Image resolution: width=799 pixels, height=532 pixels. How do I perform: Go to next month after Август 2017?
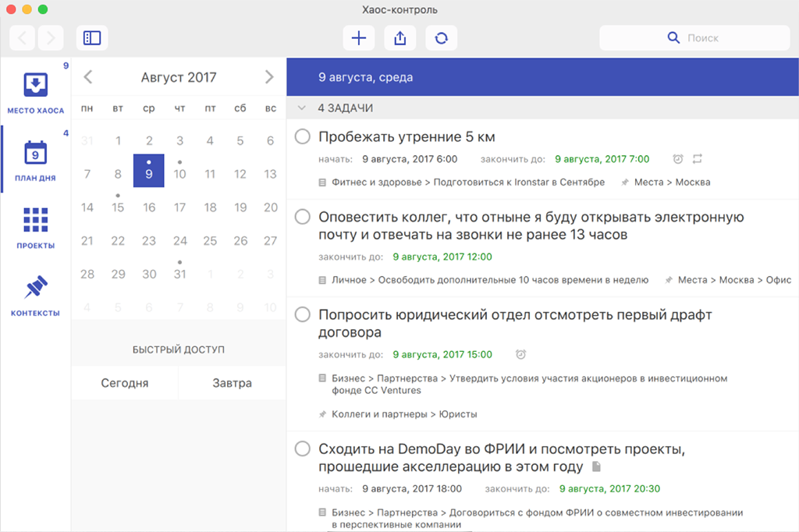coord(269,76)
